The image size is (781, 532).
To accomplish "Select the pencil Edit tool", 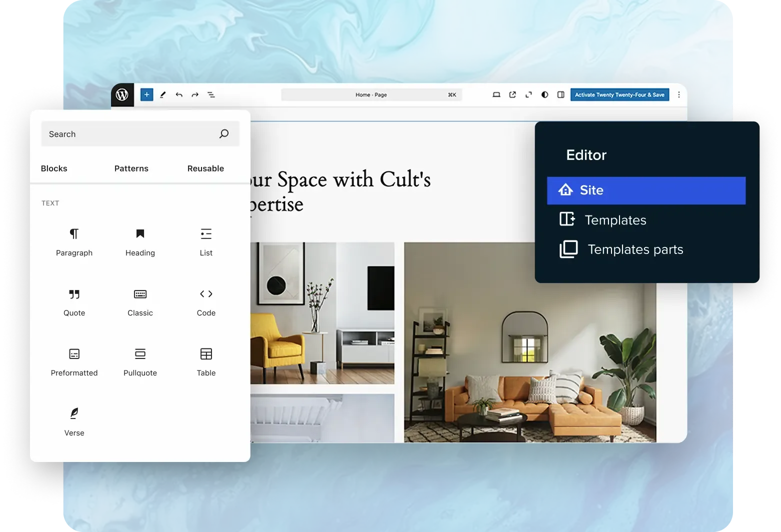I will click(162, 94).
